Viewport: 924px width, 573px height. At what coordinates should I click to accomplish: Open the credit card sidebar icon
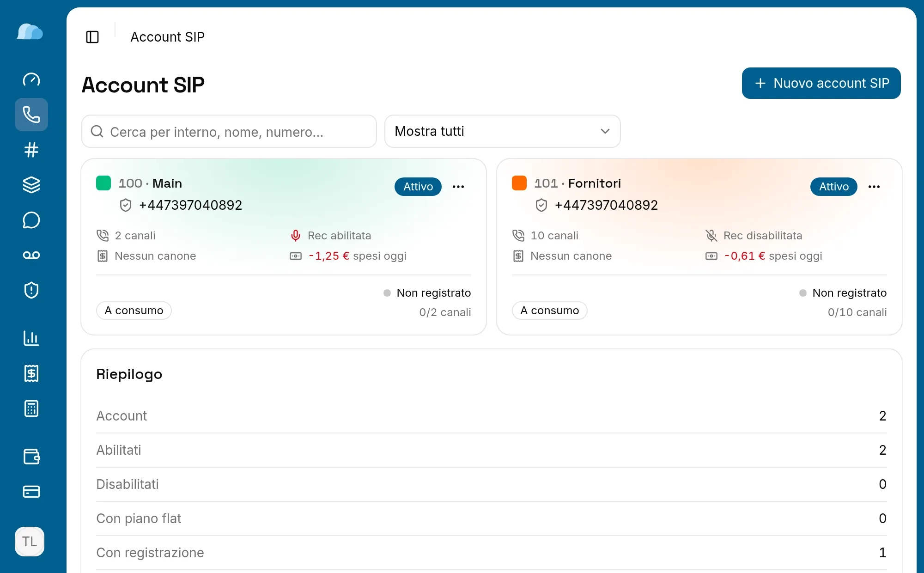[x=31, y=492]
